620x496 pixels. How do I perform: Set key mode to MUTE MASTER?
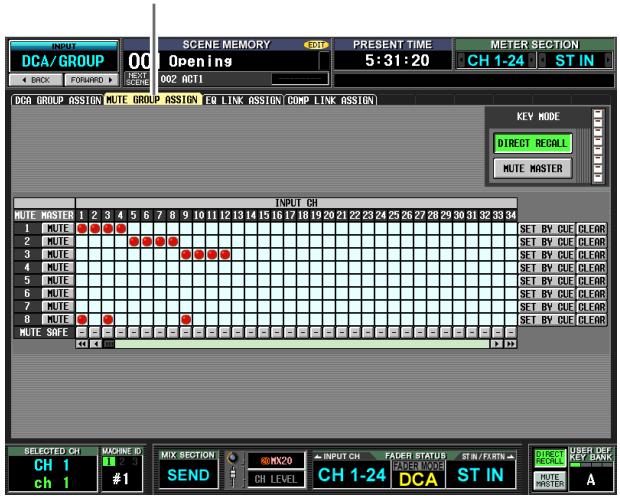pos(532,168)
